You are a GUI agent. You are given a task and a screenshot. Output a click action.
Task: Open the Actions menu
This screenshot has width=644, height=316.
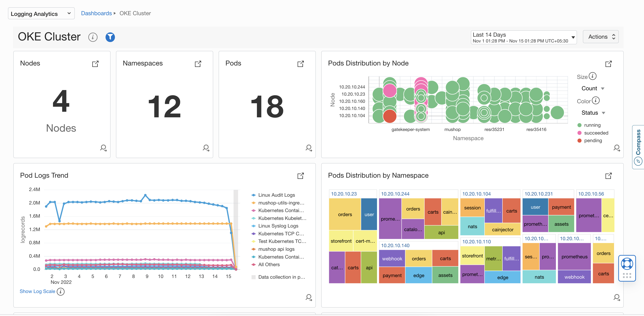[x=601, y=37]
